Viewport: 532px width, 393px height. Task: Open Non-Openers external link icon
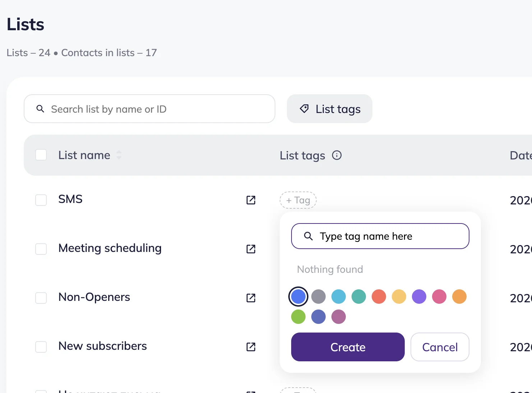click(251, 298)
